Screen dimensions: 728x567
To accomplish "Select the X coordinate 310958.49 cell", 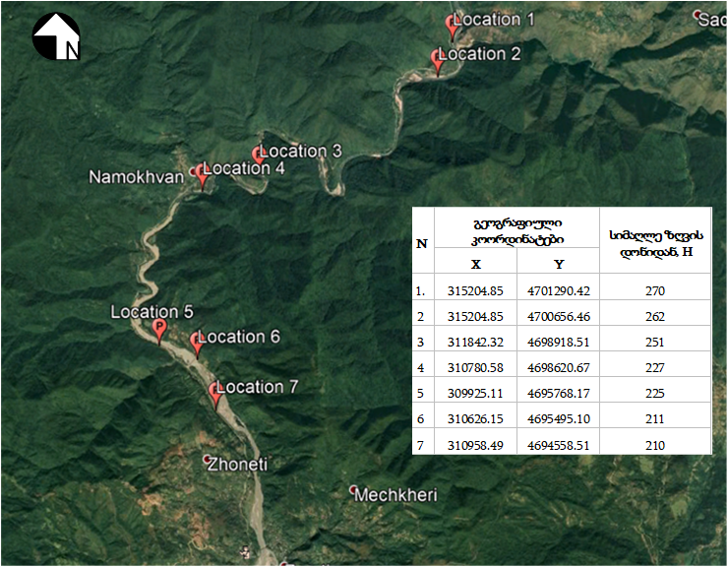I will 475,445.
